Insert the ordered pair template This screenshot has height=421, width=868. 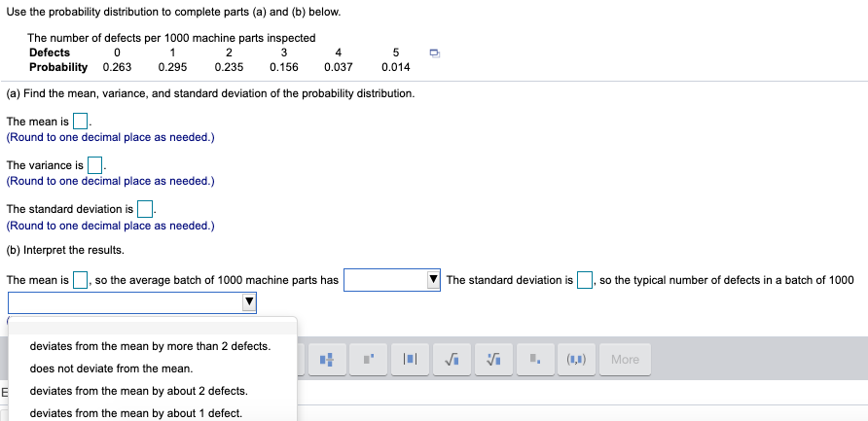point(576,360)
